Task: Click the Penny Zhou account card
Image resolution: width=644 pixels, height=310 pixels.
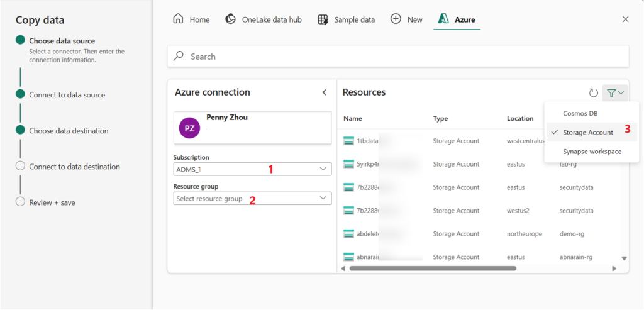Action: [252, 128]
